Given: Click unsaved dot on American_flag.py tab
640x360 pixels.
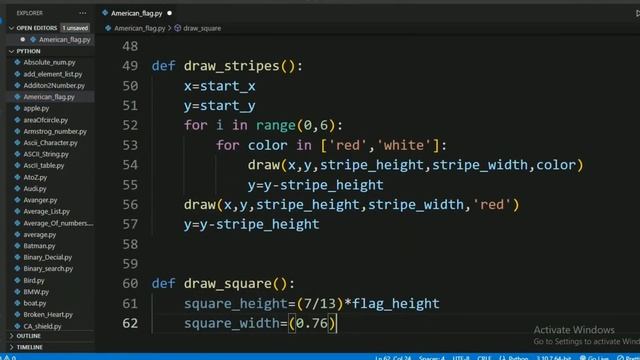Looking at the screenshot, I should click(x=169, y=13).
